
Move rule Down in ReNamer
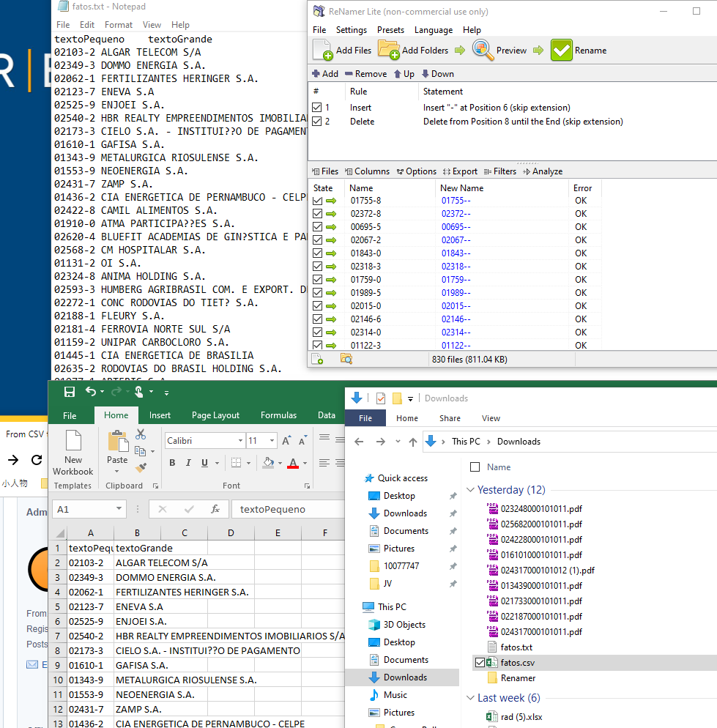438,74
